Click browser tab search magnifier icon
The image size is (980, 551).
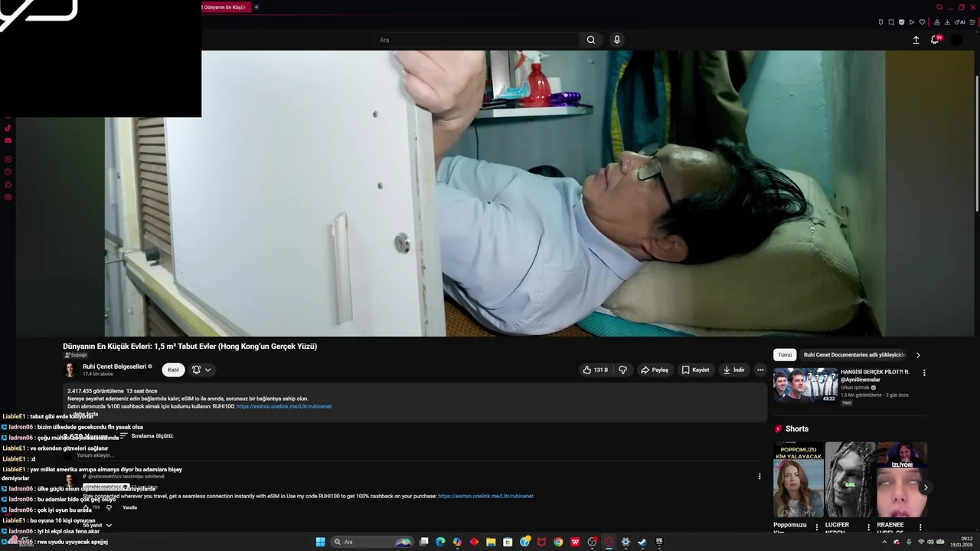click(939, 7)
